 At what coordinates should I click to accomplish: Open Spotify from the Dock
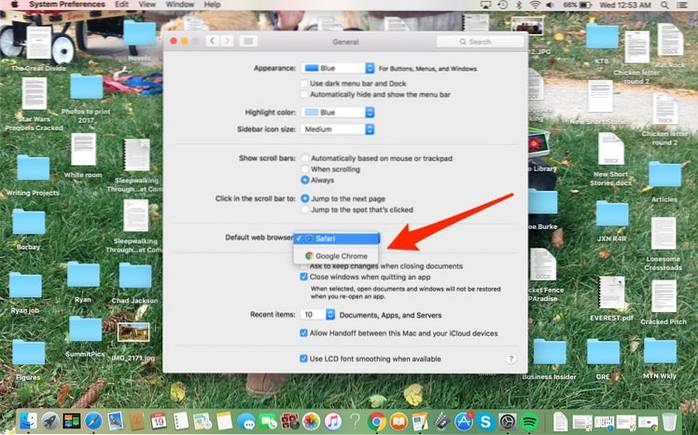click(529, 423)
